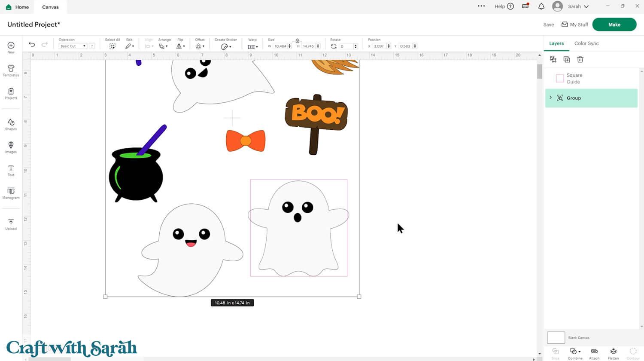The image size is (644, 361).
Task: Click Save link
Action: pos(548,25)
